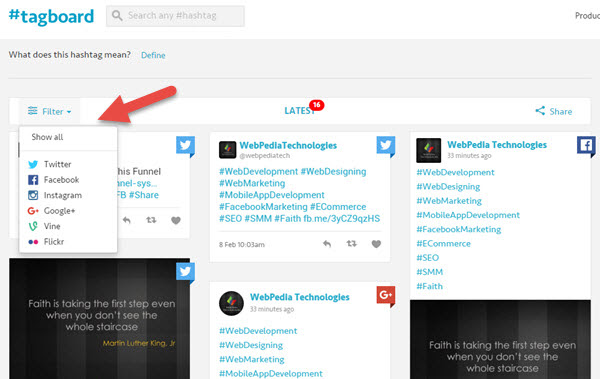Switch to the LATEST tab
Image resolution: width=600 pixels, height=379 pixels.
click(299, 111)
